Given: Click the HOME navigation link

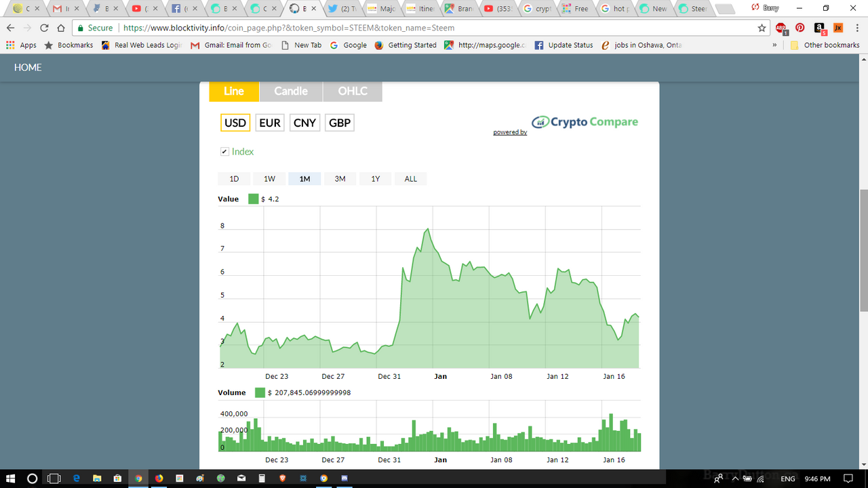Looking at the screenshot, I should point(28,68).
